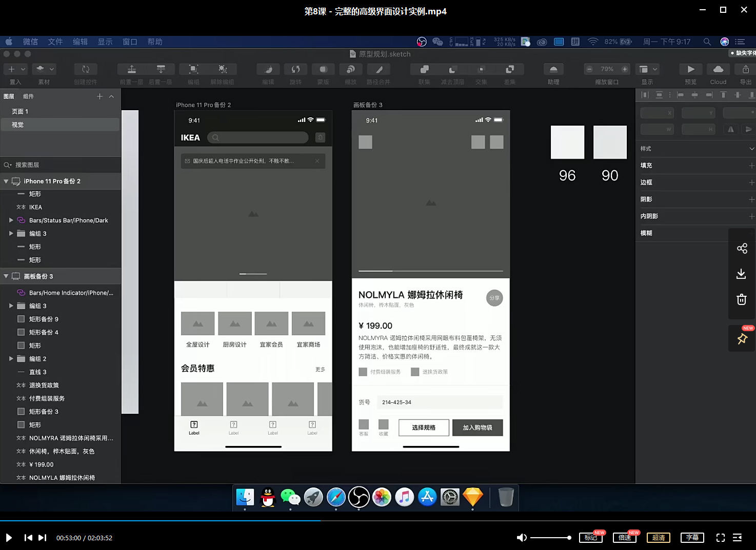The height and width of the screenshot is (550, 756).
Task: Open the 超清 video quality selector
Action: pos(659,538)
